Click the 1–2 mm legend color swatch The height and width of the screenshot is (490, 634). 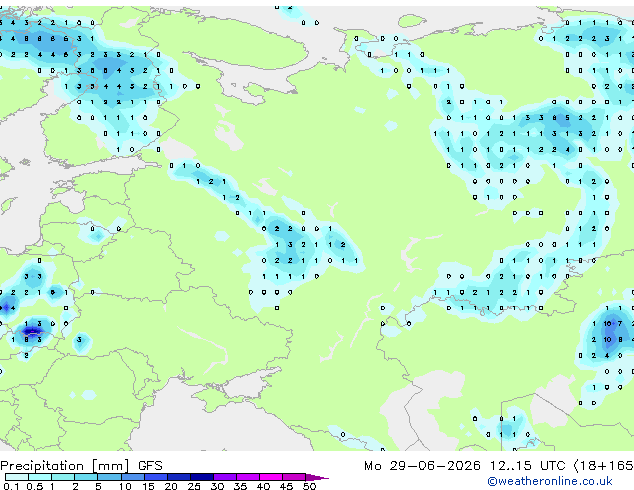point(63,477)
